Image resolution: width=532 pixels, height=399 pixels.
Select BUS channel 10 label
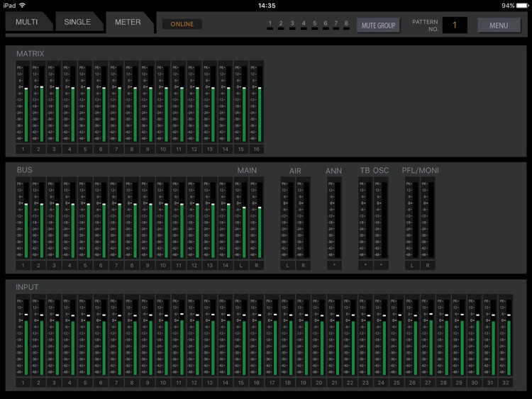[163, 266]
